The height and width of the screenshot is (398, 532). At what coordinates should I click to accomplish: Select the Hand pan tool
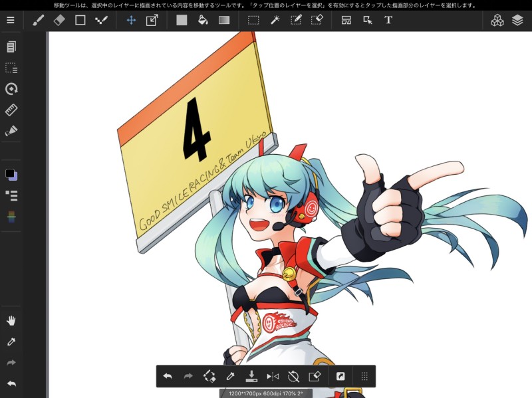11,321
